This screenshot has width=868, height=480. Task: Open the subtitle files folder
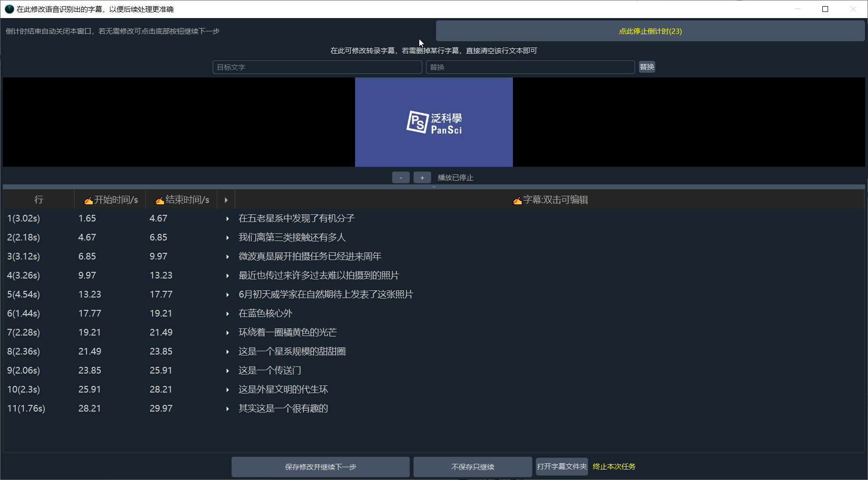[562, 467]
